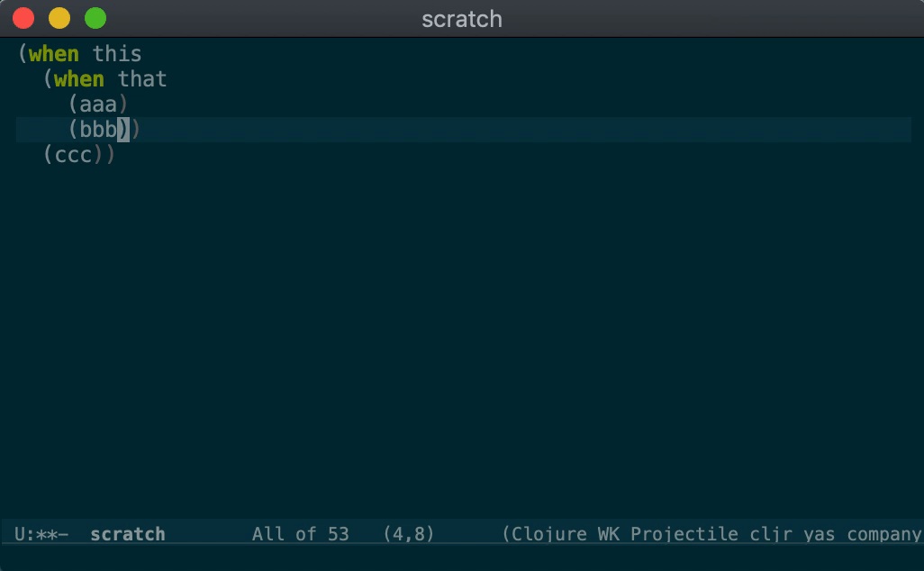Viewport: 924px width, 571px height.
Task: Click inside the (aaa) expression
Action: (98, 105)
